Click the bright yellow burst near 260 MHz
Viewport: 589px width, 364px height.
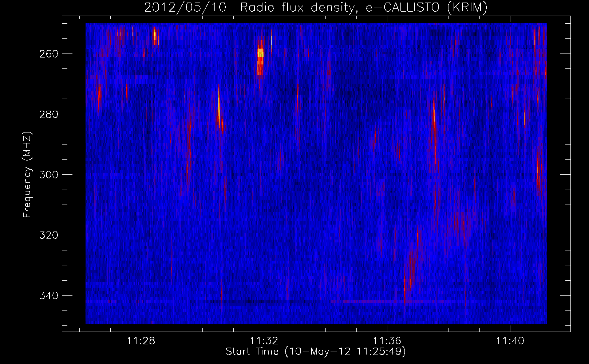260,54
